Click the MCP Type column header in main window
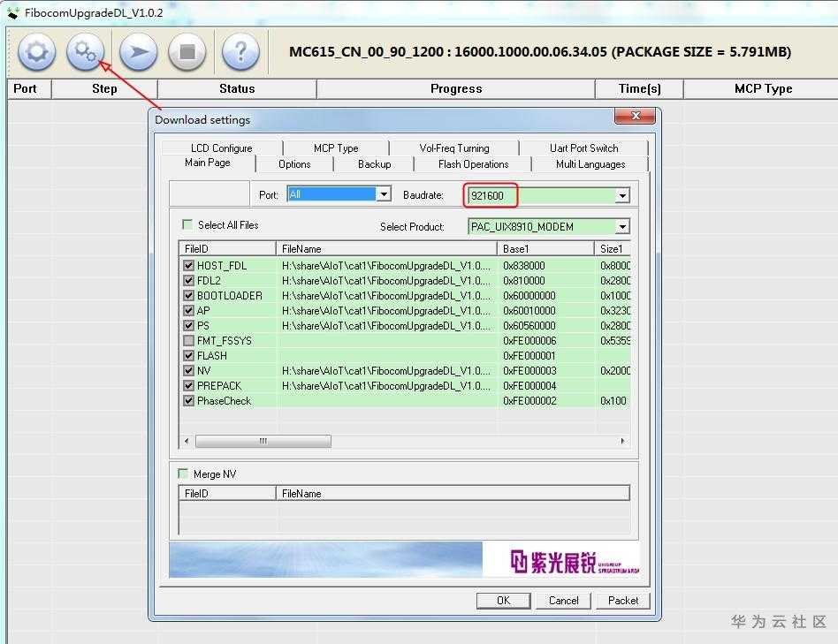This screenshot has height=644, width=838. 763,88
